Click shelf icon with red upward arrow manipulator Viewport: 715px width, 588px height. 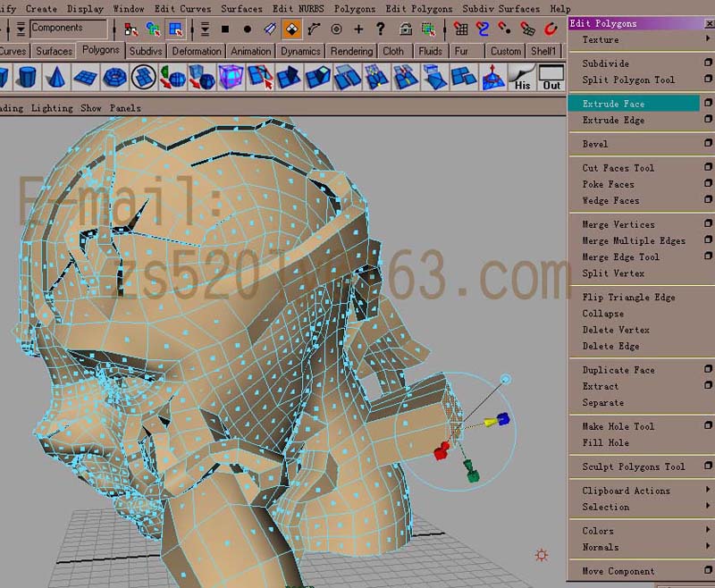[493, 77]
